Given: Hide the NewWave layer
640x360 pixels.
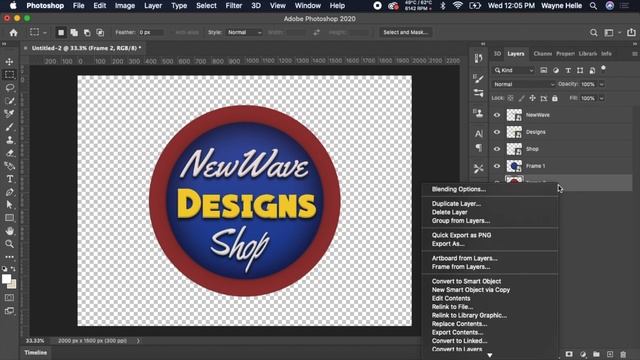Looking at the screenshot, I should pos(497,115).
